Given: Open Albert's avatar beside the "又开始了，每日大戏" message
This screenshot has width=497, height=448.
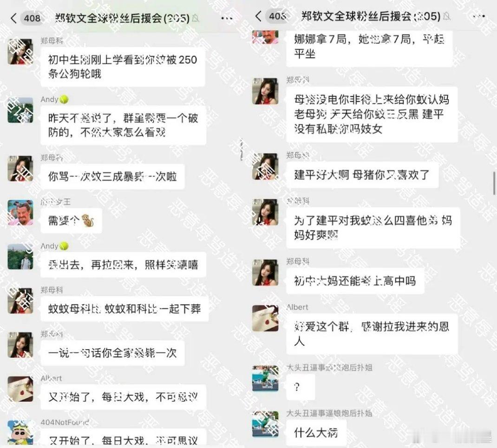Looking at the screenshot, I should [20, 389].
